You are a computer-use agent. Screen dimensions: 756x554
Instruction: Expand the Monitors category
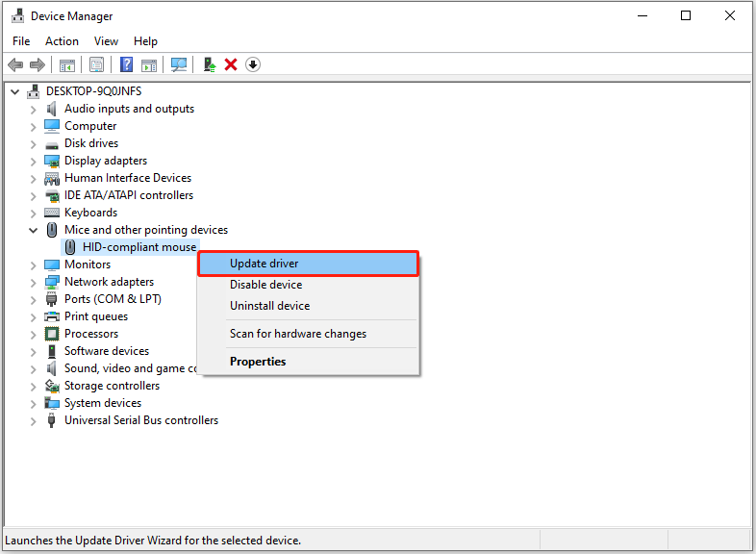click(x=33, y=265)
